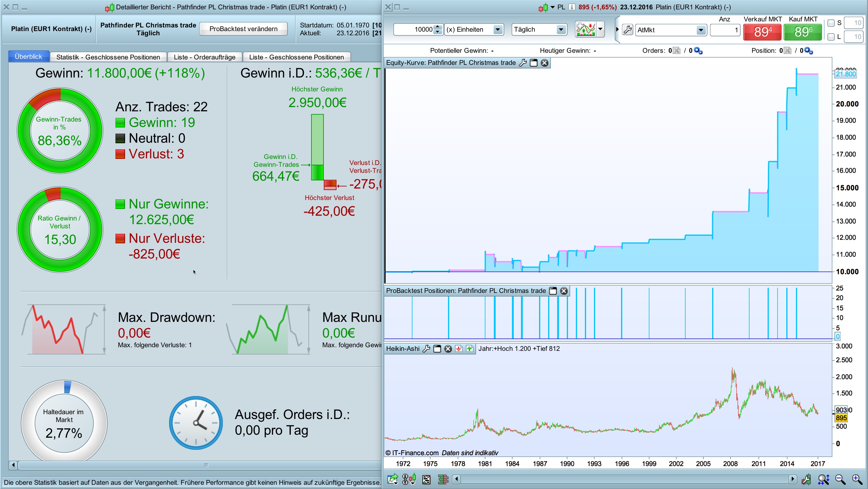This screenshot has height=489, width=868.
Task: Open the Täglich timeframe dropdown
Action: [561, 30]
